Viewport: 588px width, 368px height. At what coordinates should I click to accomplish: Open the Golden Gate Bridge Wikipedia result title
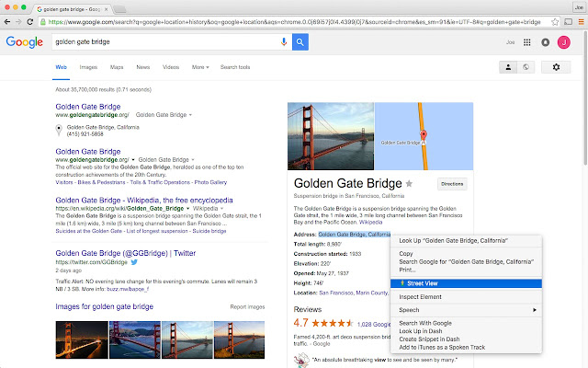[144, 201]
